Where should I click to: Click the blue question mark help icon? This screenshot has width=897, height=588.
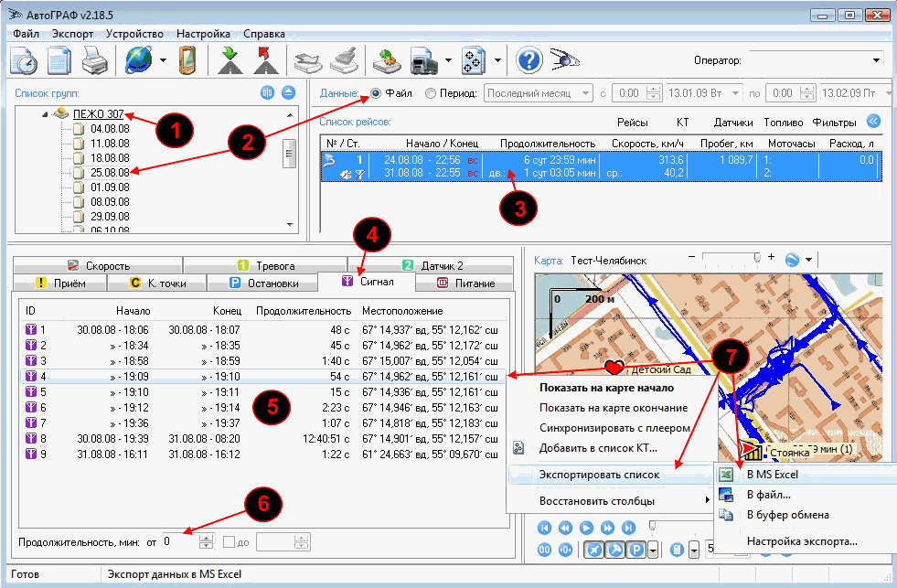point(529,61)
